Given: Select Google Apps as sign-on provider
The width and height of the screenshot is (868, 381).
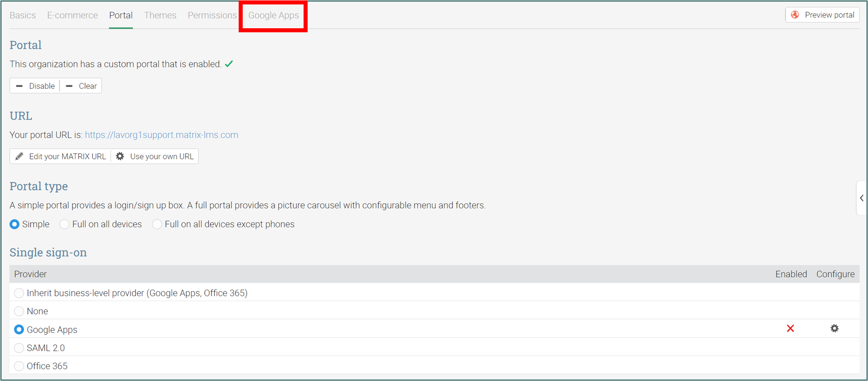Looking at the screenshot, I should (x=19, y=330).
